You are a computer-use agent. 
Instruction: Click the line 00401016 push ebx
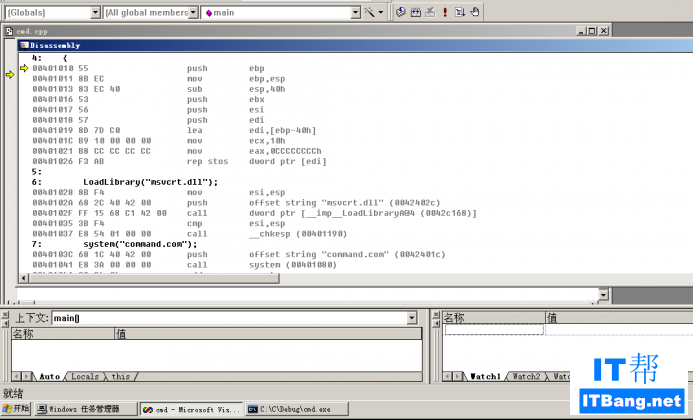point(148,99)
